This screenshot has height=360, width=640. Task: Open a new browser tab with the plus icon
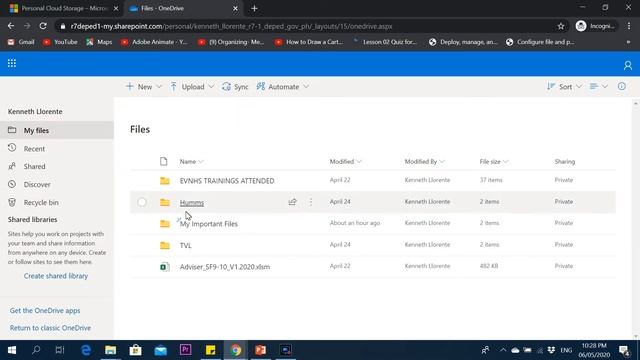click(x=254, y=8)
